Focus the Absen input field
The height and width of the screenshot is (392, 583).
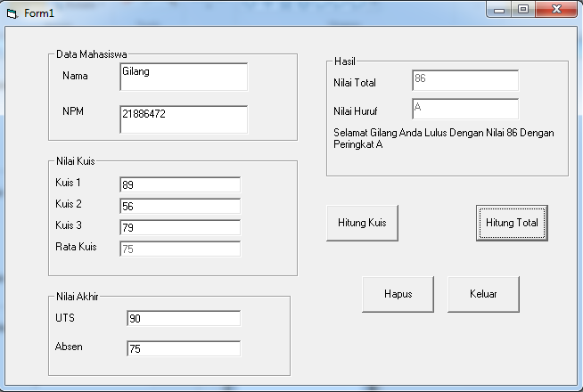pos(184,348)
